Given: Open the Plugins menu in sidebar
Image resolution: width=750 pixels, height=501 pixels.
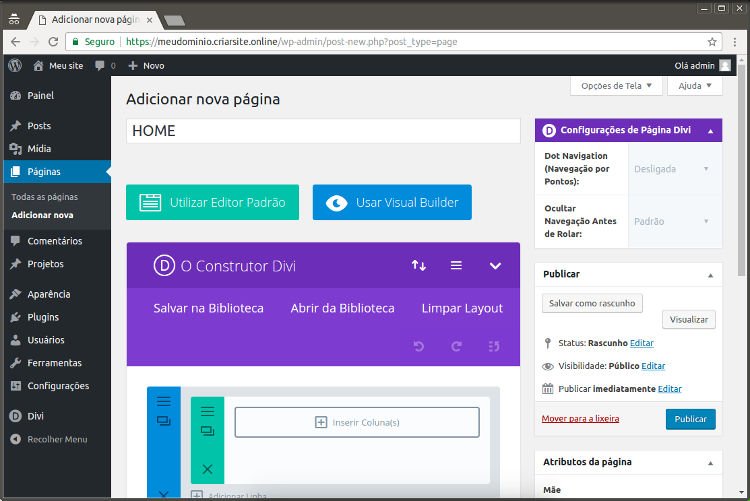Looking at the screenshot, I should tap(43, 317).
